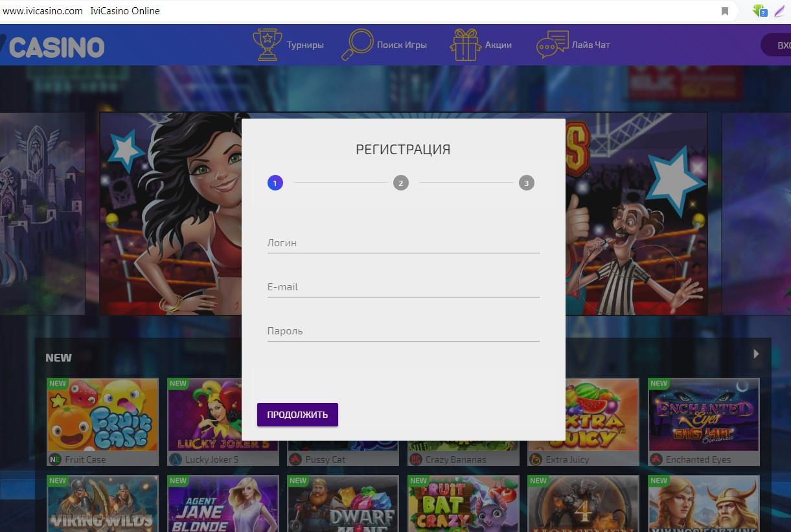Open the Fruit Bat Crazy game thumbnail
Image resolution: width=791 pixels, height=532 pixels.
point(463,503)
